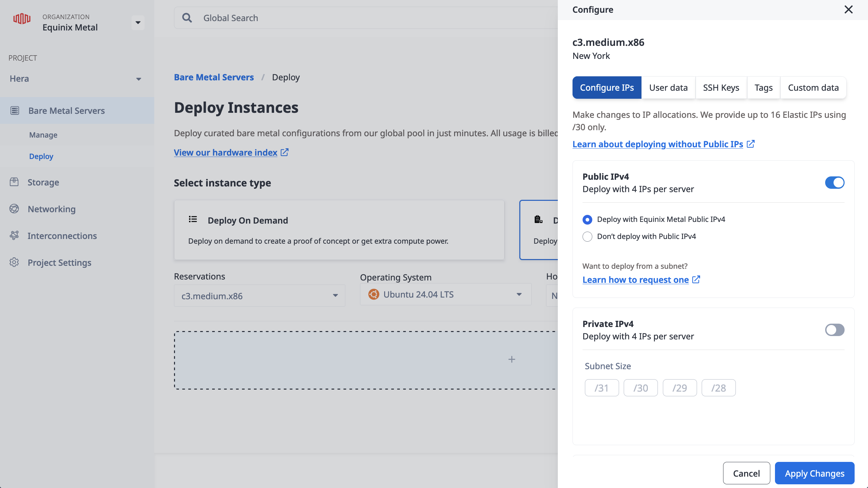Switch to the Configure IPs tab
This screenshot has width=868, height=488.
tap(607, 88)
